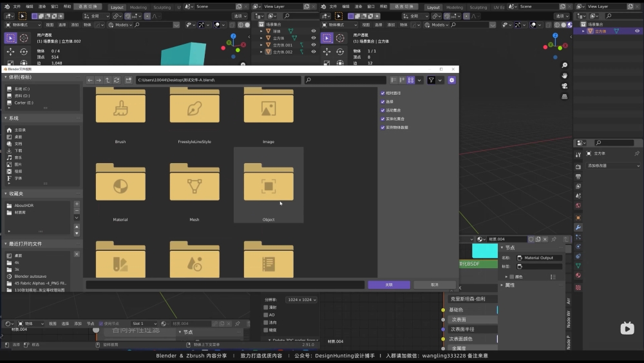The height and width of the screenshot is (363, 644).
Task: Switch file browser to thumbnail view
Action: [411, 80]
